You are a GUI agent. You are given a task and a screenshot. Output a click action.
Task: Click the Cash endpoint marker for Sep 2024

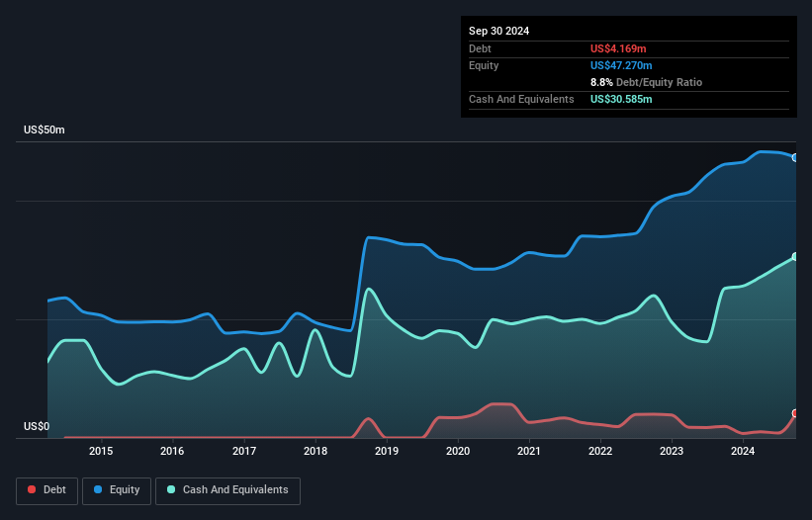(795, 257)
